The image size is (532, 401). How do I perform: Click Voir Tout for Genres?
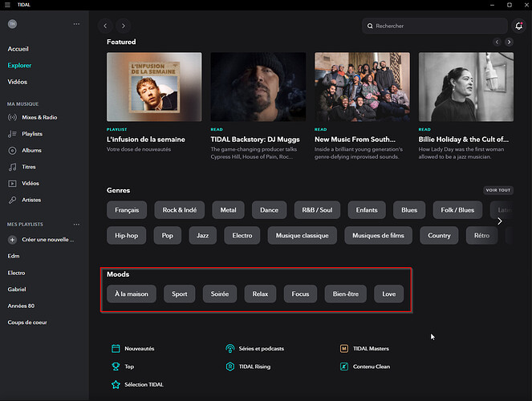pos(498,190)
